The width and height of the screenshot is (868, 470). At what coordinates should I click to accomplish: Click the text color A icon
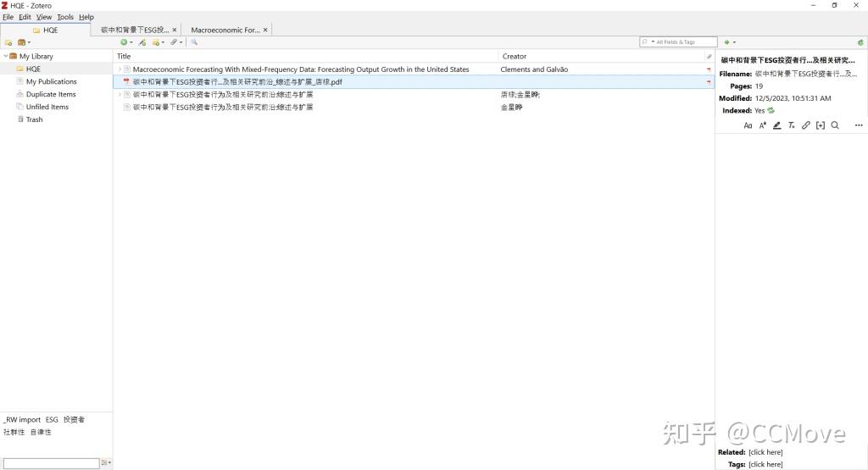762,125
